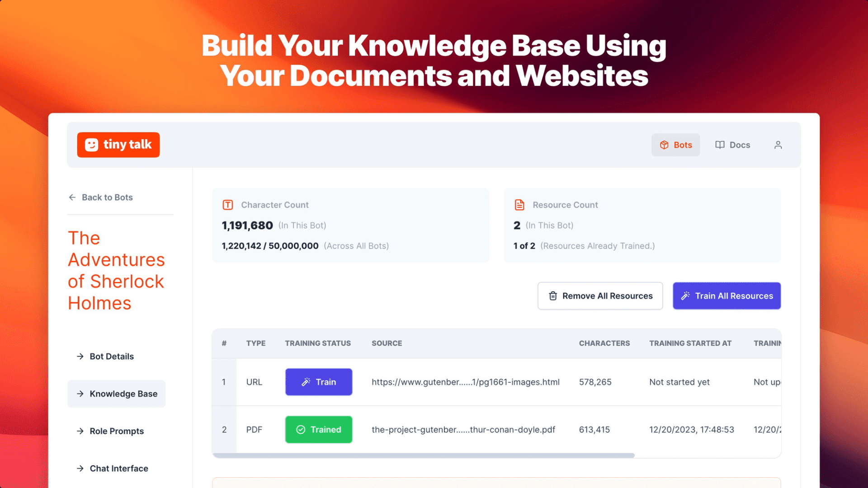Expand the truncated PDF filename
Viewport: 868px width, 488px height.
[464, 429]
